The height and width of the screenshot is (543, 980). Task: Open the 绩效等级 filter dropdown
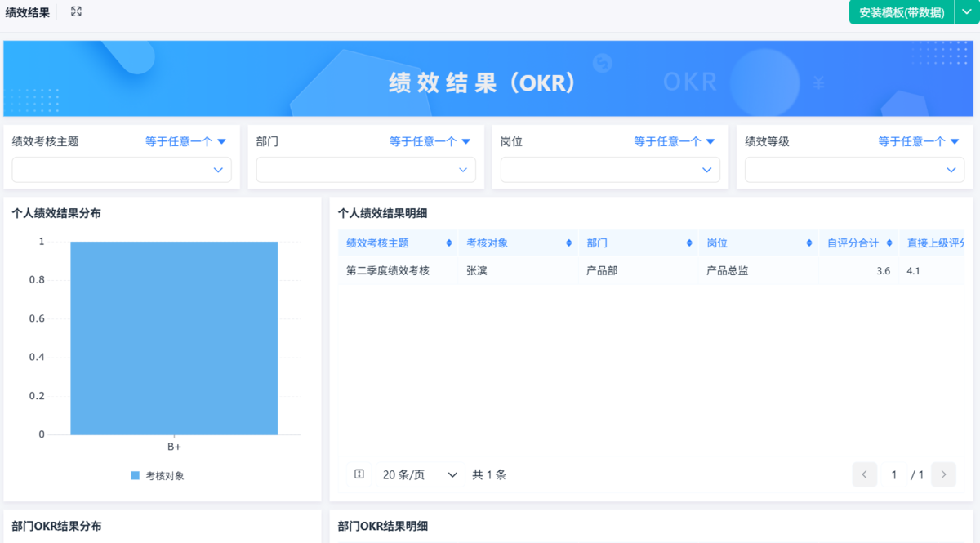pyautogui.click(x=853, y=170)
